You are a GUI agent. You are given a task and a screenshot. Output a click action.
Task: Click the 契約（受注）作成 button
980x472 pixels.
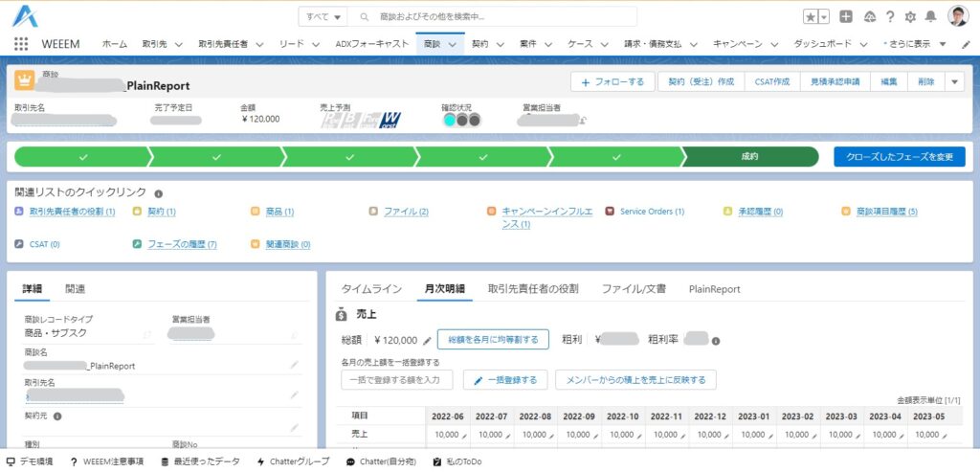702,82
